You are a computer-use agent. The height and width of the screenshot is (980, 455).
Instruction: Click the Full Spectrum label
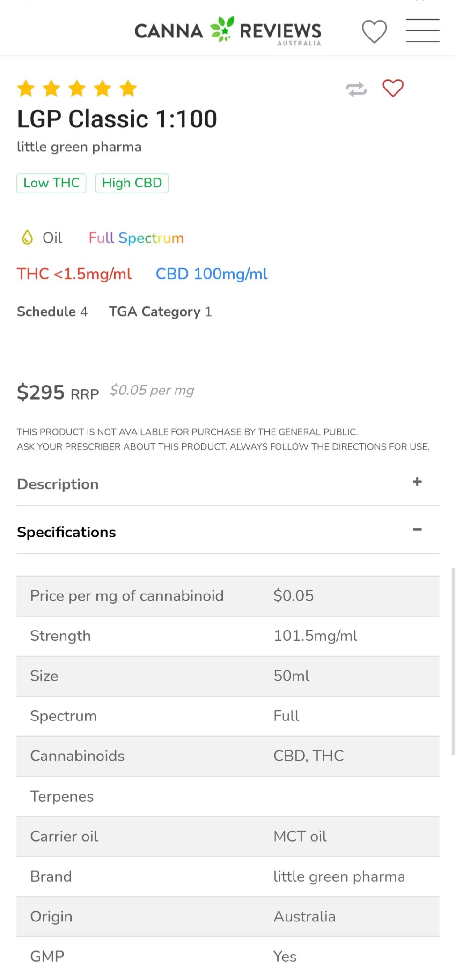(136, 238)
